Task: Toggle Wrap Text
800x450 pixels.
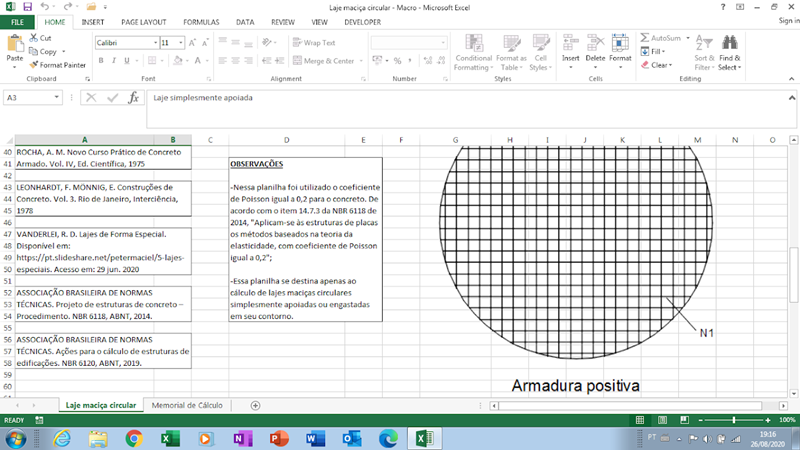Action: click(x=314, y=43)
